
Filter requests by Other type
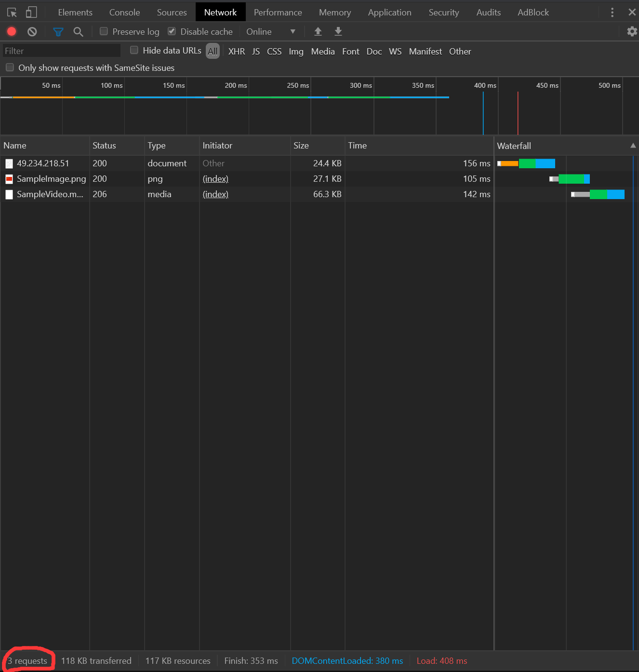tap(460, 52)
